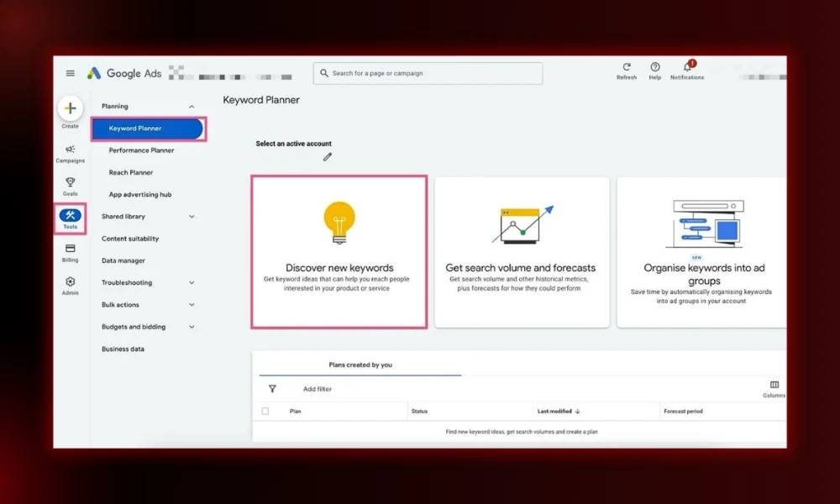
Task: Open Reach Planner
Action: tap(131, 172)
